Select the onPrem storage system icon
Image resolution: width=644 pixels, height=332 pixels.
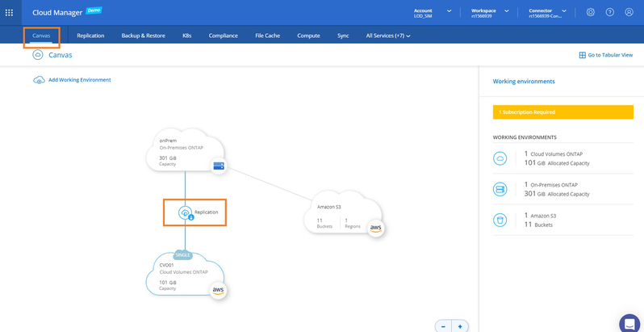(x=217, y=166)
